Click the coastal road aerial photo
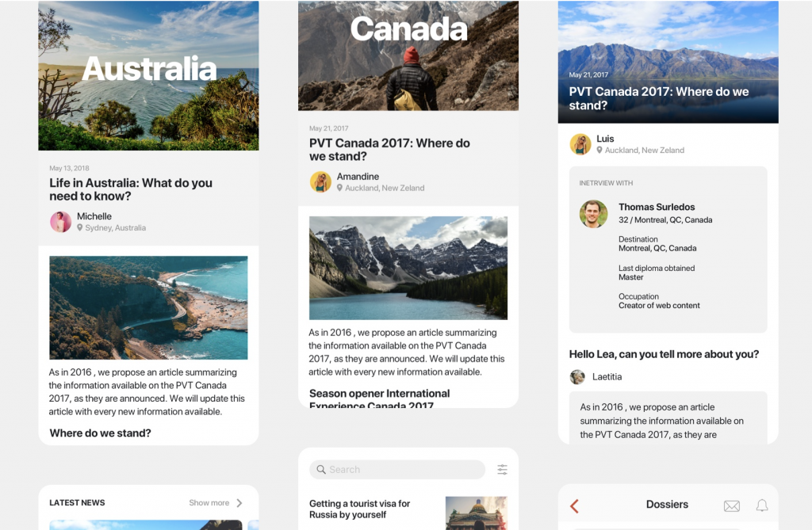 pos(148,307)
